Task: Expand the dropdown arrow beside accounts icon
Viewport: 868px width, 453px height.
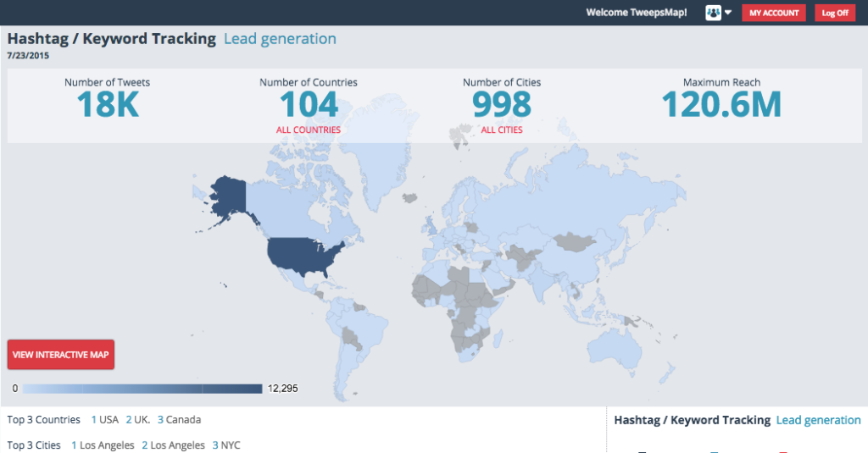Action: pyautogui.click(x=727, y=13)
